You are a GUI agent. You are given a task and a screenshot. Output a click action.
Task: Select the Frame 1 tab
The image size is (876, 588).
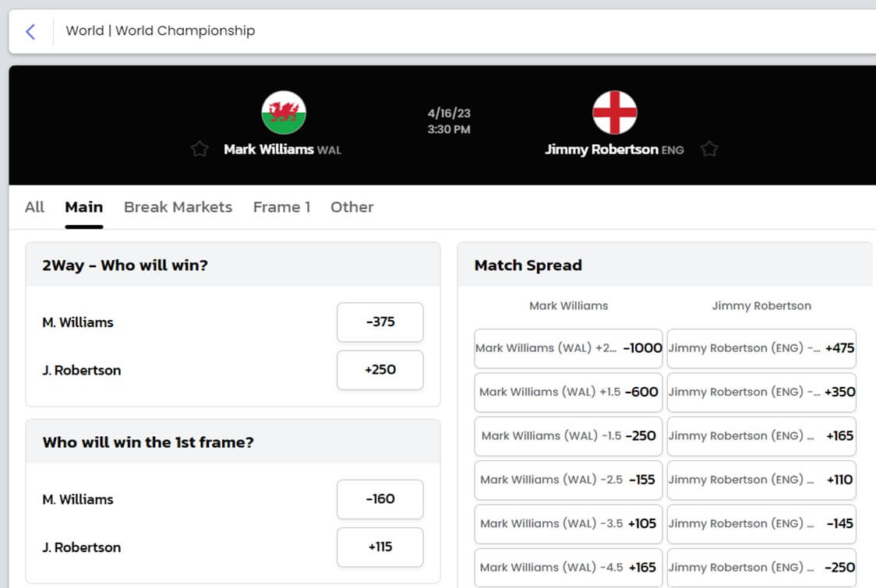tap(281, 207)
